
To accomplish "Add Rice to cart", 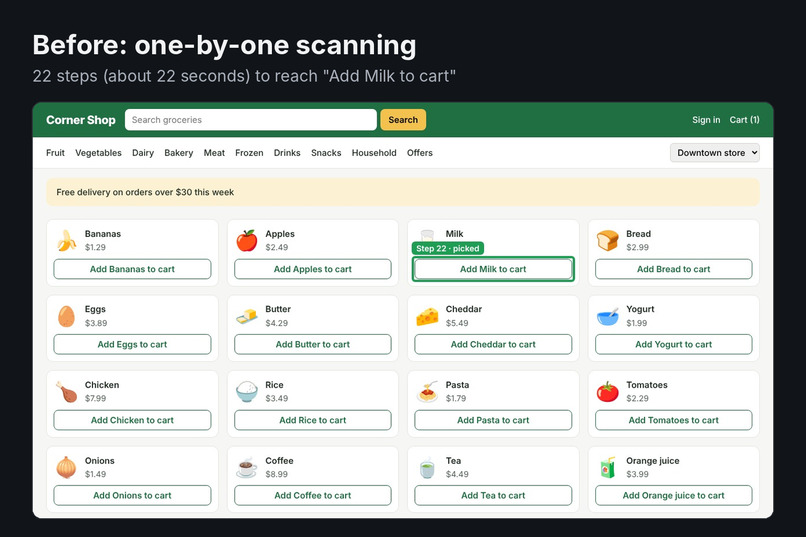I will pyautogui.click(x=313, y=420).
